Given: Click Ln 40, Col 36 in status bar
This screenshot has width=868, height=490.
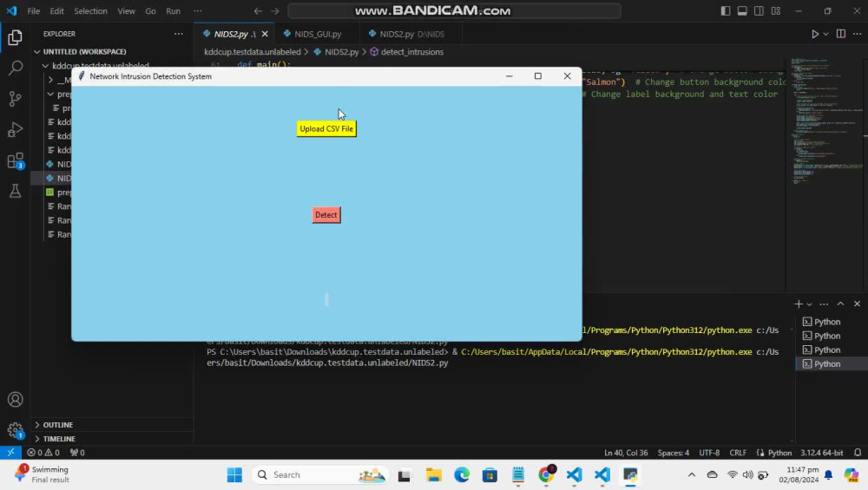Looking at the screenshot, I should click(x=626, y=453).
